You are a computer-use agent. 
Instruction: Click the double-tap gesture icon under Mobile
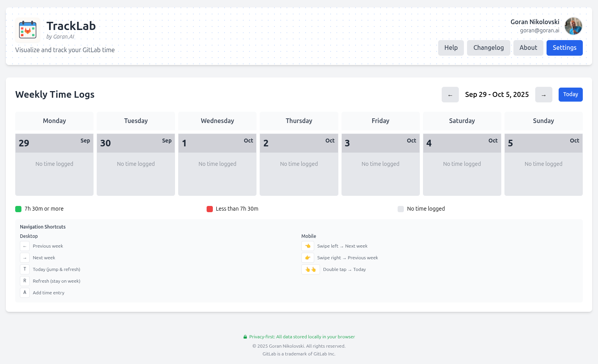310,269
